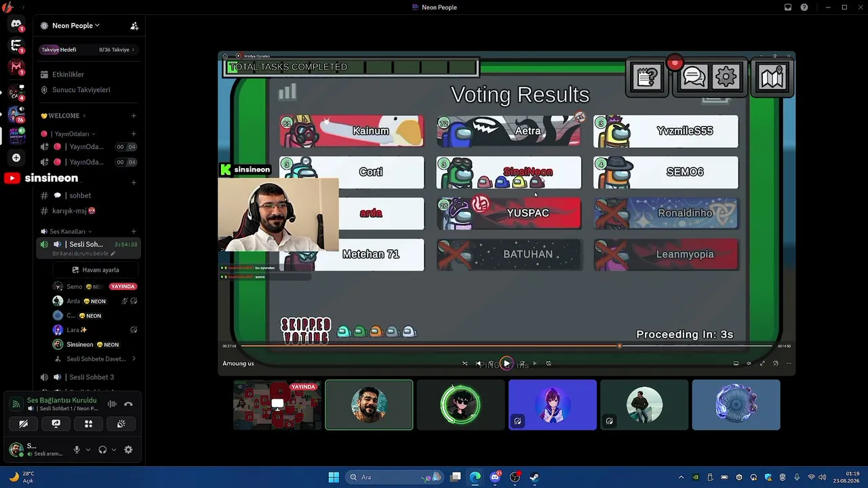
Task: Toggle shuffle in media player
Action: (x=465, y=363)
